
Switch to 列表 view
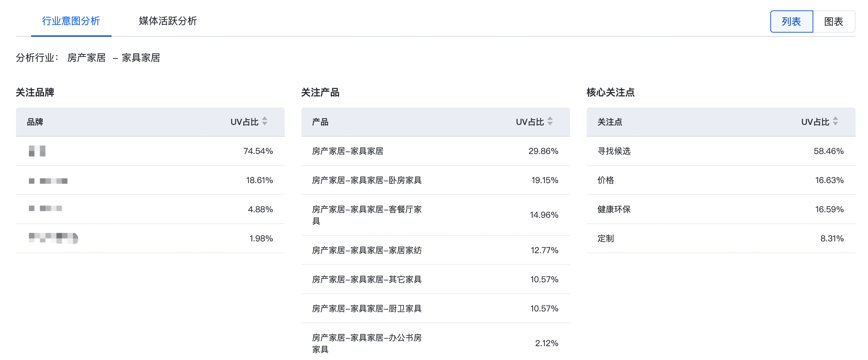pos(791,22)
